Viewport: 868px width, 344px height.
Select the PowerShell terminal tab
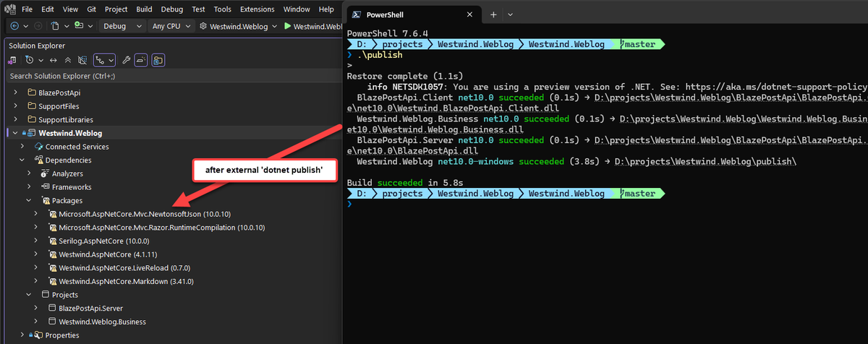point(414,14)
